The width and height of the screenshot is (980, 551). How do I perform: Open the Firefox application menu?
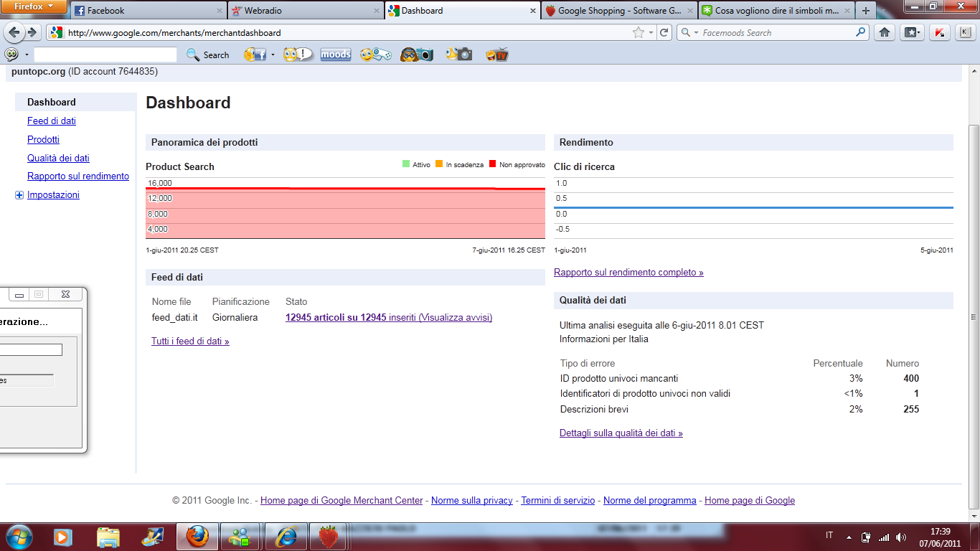(34, 6)
